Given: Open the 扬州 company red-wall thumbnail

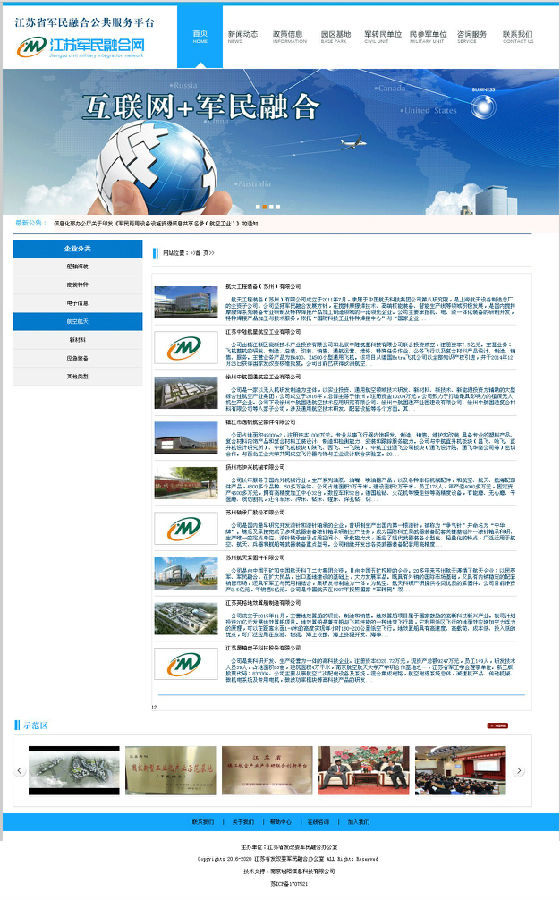Looking at the screenshot, I should [x=186, y=483].
